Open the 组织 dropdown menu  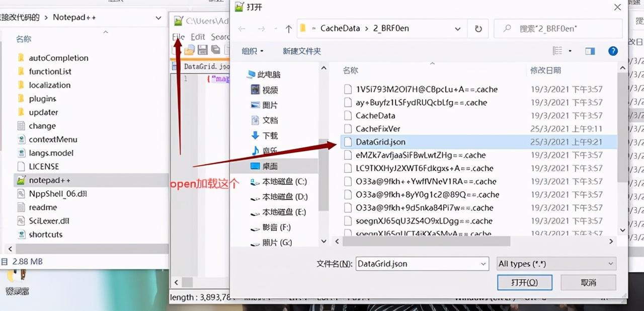[253, 51]
